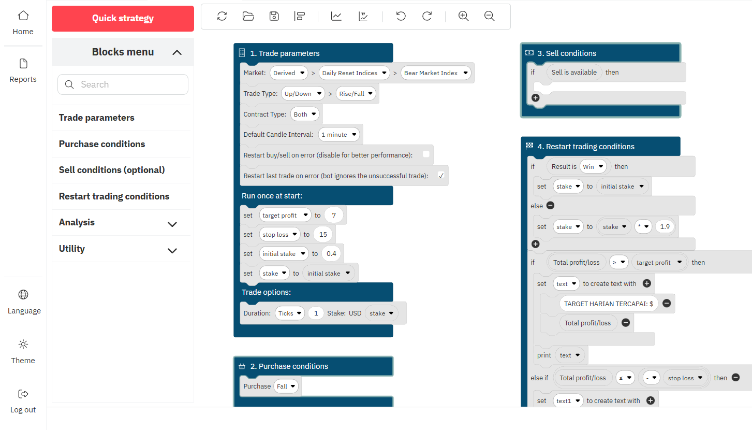Screen dimensions: 752x430
Task: Click the sort blocks icon
Action: point(300,16)
